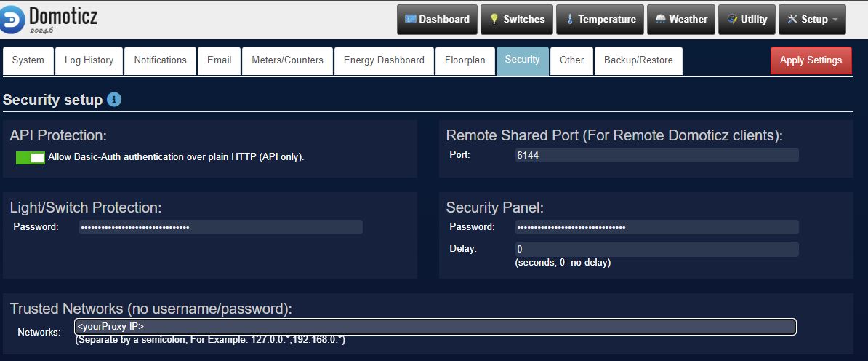Click the Remote Shared Port field
Image resolution: width=868 pixels, height=361 pixels.
pos(656,155)
